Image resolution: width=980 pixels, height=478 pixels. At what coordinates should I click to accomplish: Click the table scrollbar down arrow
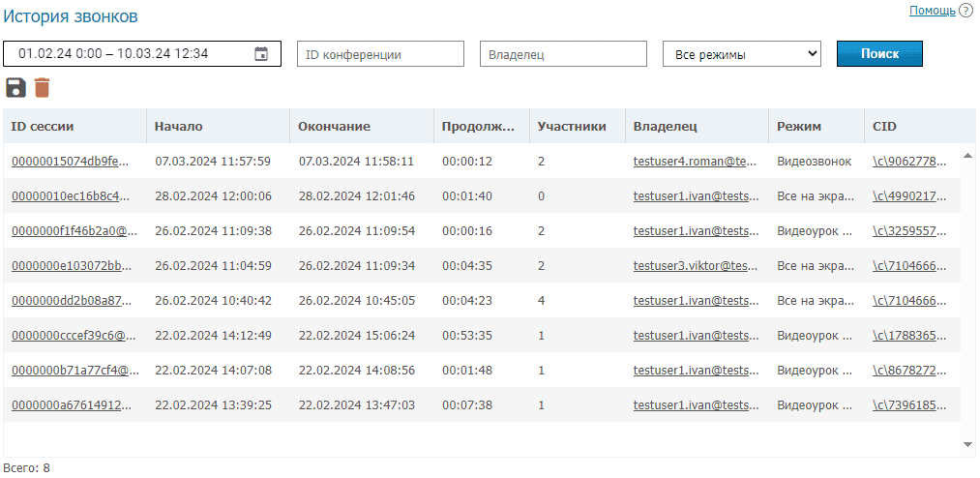967,445
